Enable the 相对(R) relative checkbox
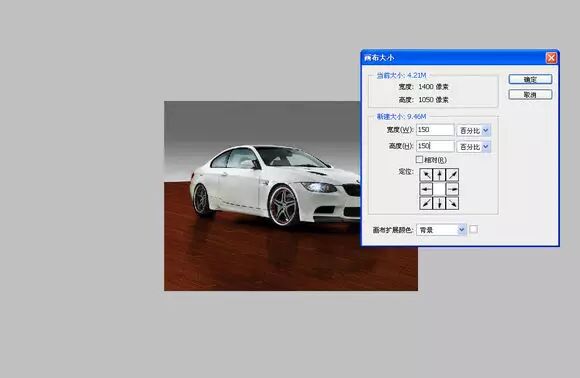This screenshot has height=378, width=580. point(419,159)
